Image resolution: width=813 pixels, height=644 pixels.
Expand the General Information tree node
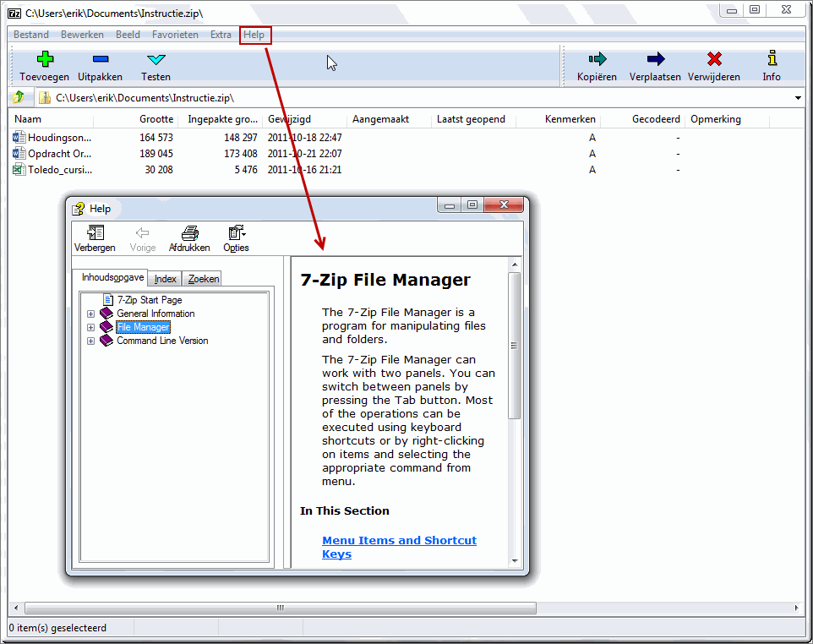coord(90,314)
